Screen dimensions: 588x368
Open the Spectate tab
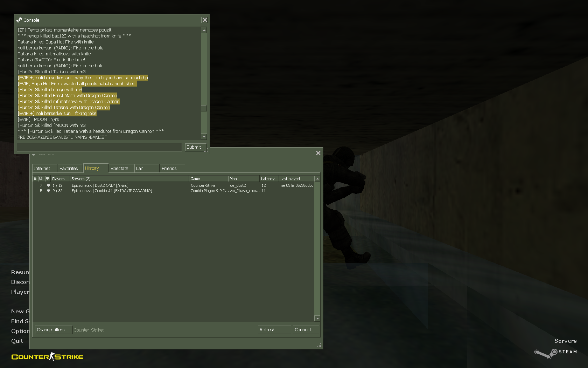point(120,169)
